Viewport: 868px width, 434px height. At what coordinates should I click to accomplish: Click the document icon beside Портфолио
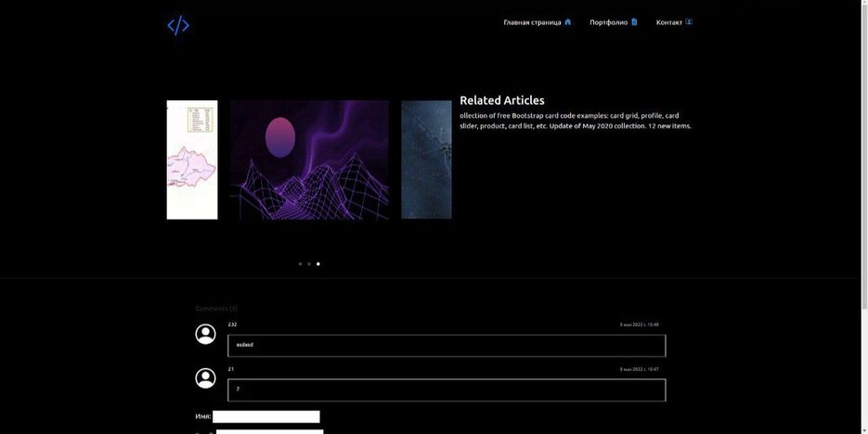(x=635, y=22)
